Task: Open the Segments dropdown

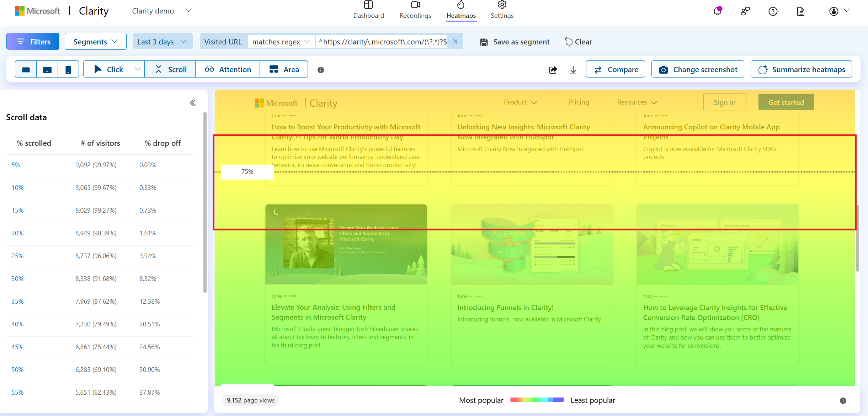Action: pos(95,42)
